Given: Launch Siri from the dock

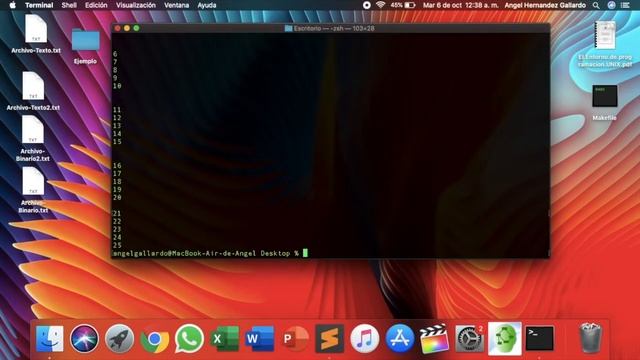Looking at the screenshot, I should click(x=84, y=338).
